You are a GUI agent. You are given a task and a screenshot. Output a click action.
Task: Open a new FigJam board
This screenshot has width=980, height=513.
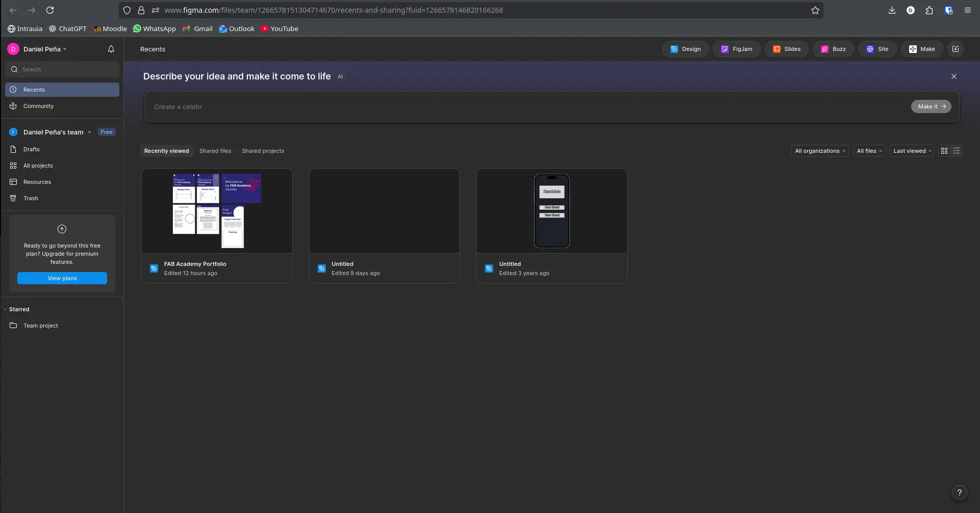(736, 49)
